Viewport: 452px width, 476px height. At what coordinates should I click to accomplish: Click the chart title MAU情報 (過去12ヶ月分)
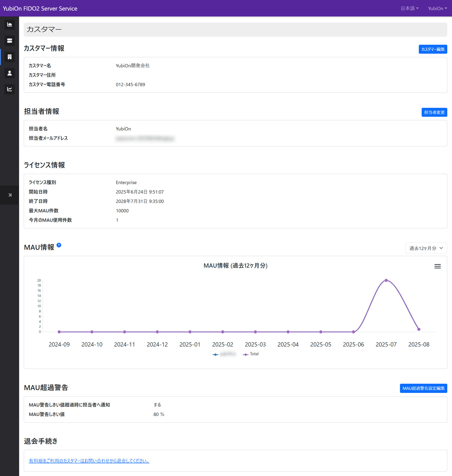tap(235, 266)
